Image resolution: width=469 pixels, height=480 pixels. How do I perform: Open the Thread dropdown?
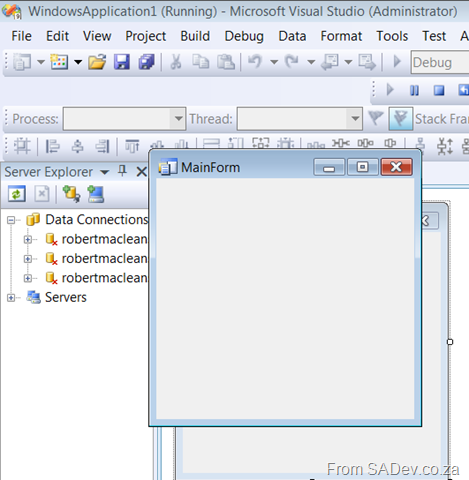tap(355, 119)
